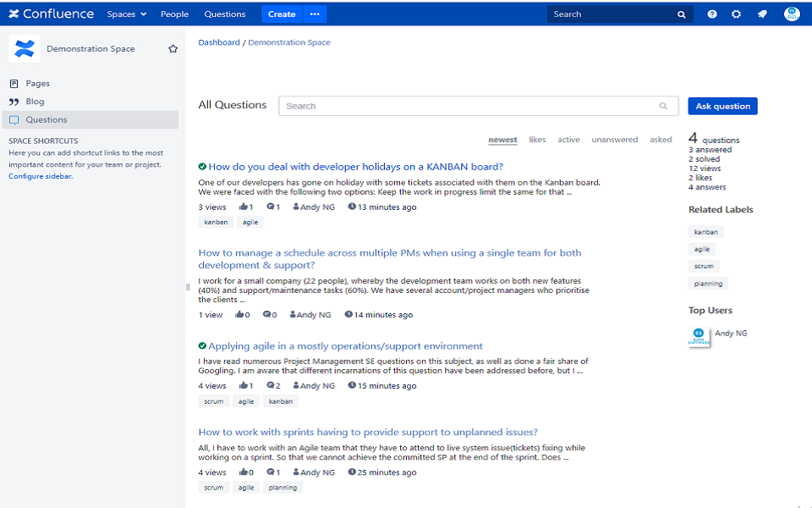This screenshot has width=812, height=508.
Task: Open the more actions ellipsis menu
Action: tap(316, 14)
